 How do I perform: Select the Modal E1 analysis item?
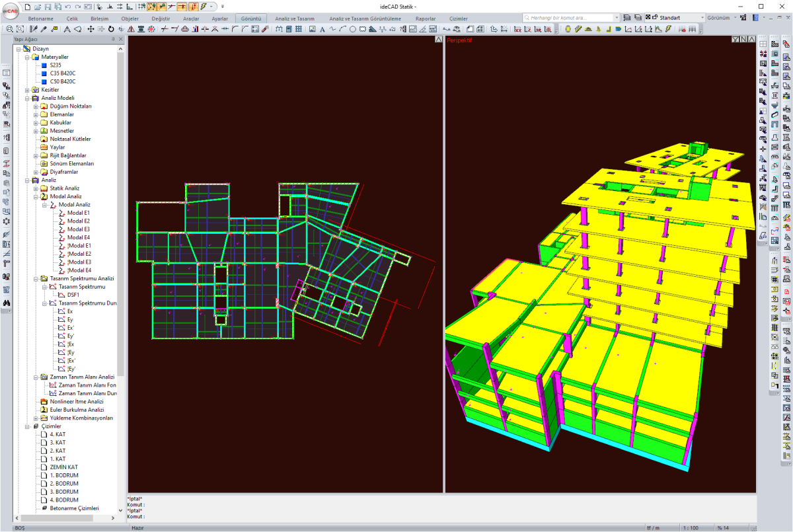pyautogui.click(x=78, y=213)
